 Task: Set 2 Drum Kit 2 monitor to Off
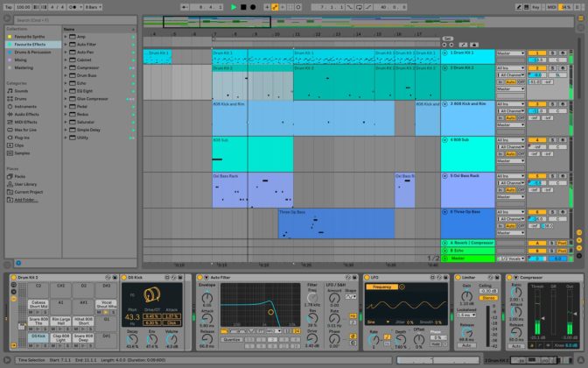coord(521,81)
